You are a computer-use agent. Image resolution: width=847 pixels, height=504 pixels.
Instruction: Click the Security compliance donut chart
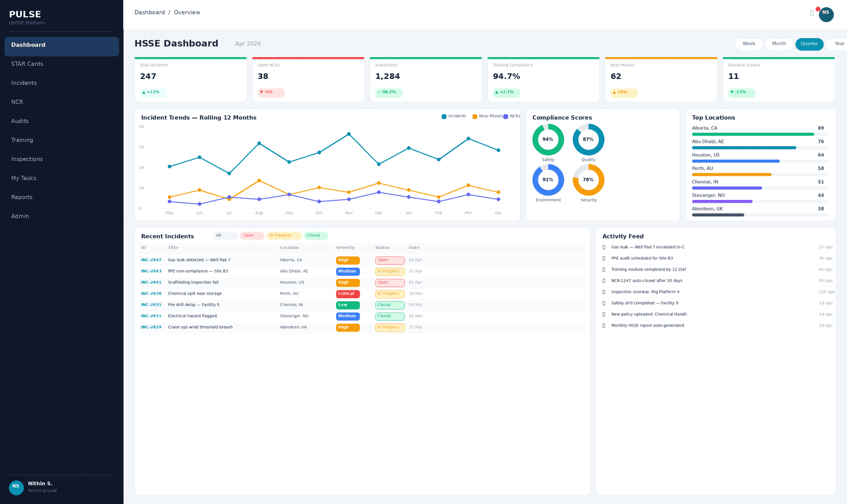click(588, 180)
